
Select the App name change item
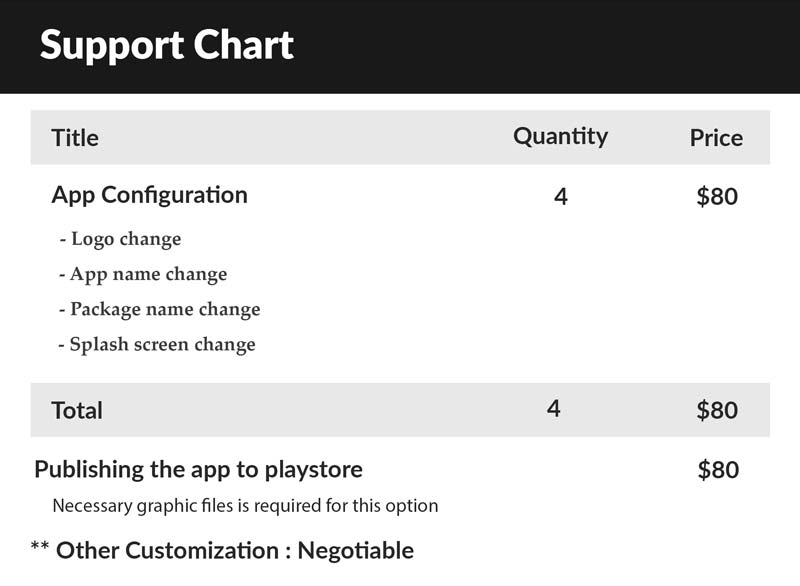(x=143, y=274)
